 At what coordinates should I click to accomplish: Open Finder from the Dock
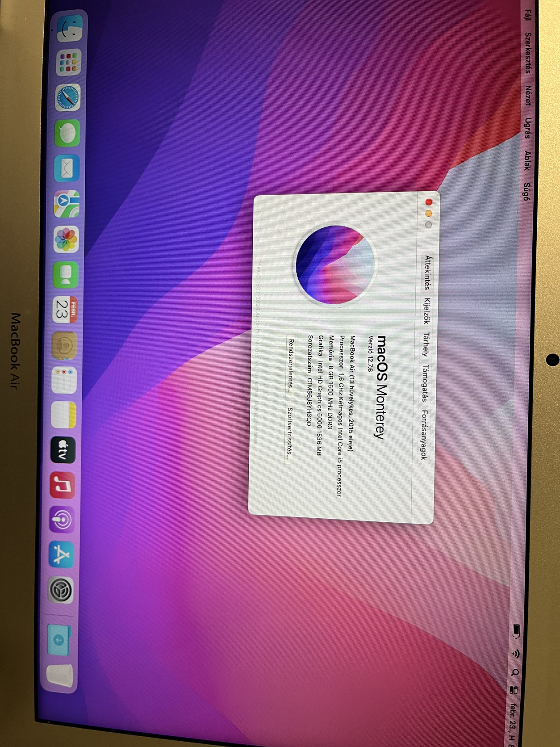[70, 29]
